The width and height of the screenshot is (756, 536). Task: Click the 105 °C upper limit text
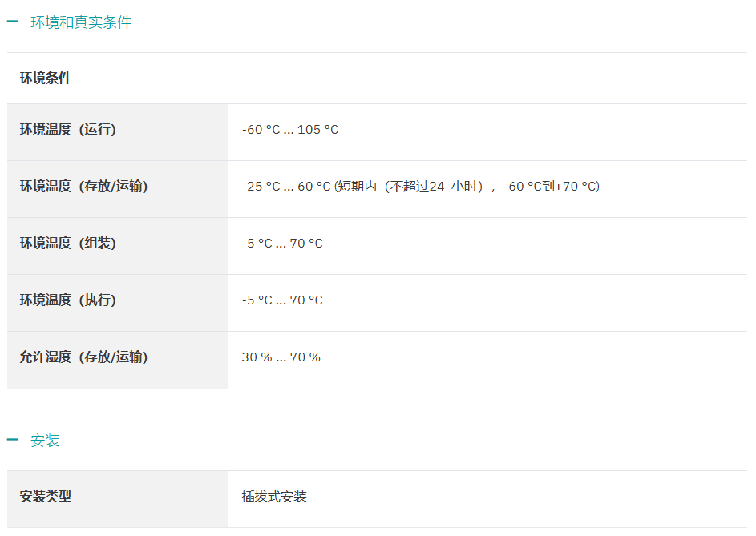[x=317, y=130]
